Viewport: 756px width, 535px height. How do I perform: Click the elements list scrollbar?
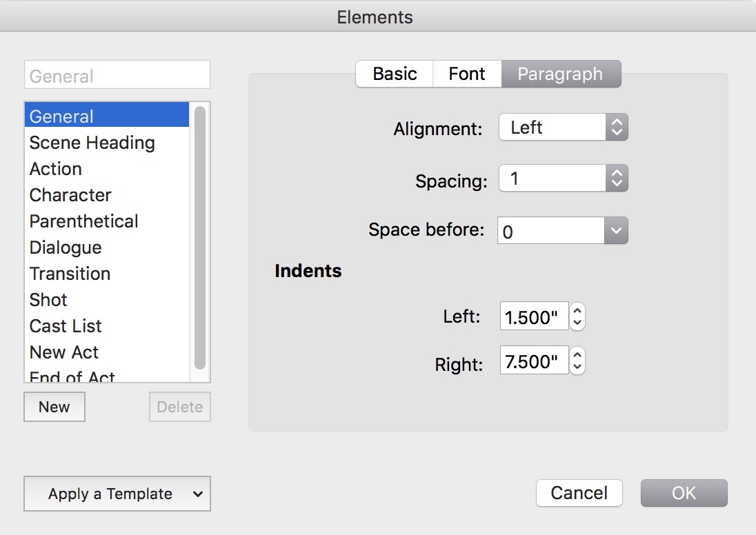coord(200,238)
